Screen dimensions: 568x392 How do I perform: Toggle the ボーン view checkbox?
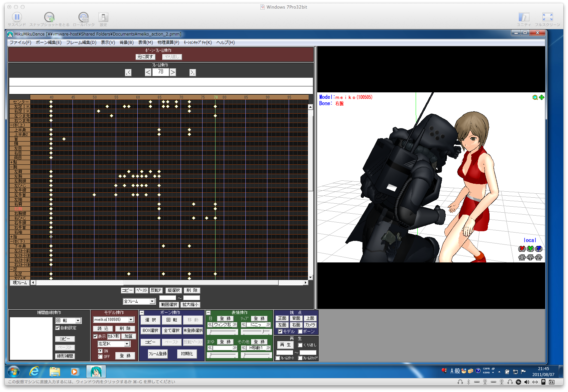[300, 332]
